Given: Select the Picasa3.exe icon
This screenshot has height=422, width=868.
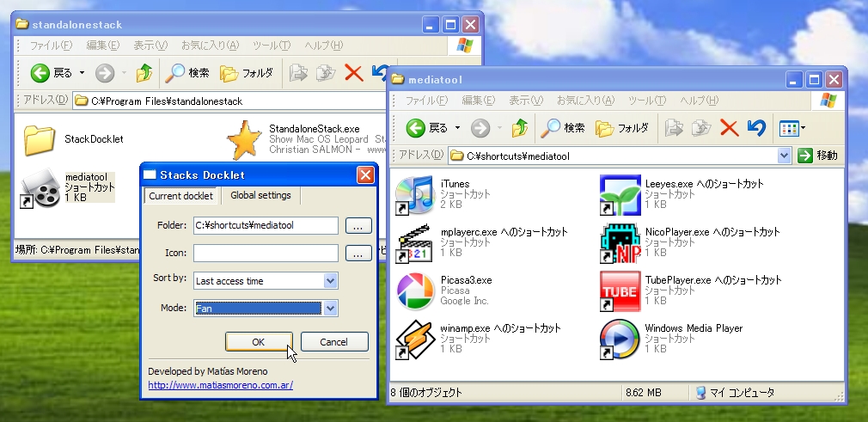Looking at the screenshot, I should pyautogui.click(x=415, y=291).
